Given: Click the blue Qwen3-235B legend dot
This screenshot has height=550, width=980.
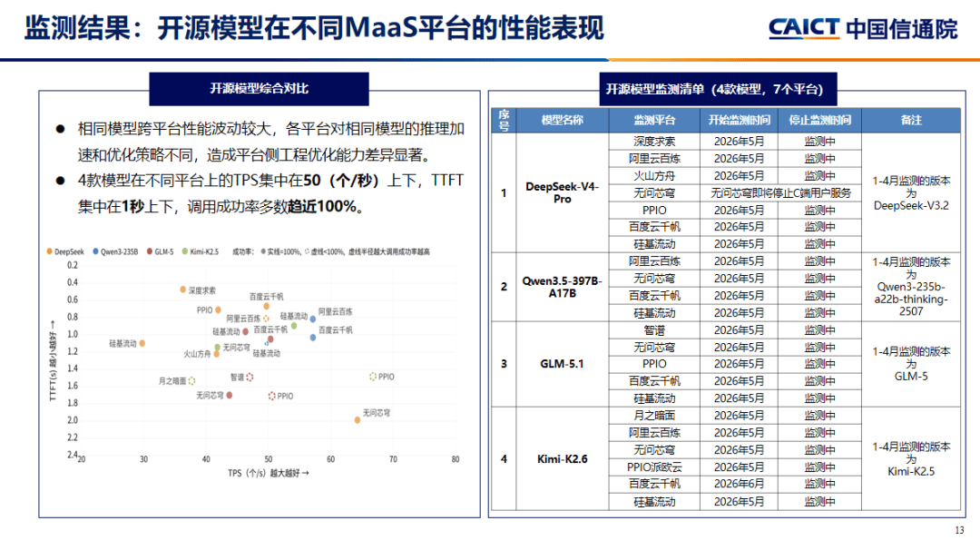Looking at the screenshot, I should tap(95, 251).
